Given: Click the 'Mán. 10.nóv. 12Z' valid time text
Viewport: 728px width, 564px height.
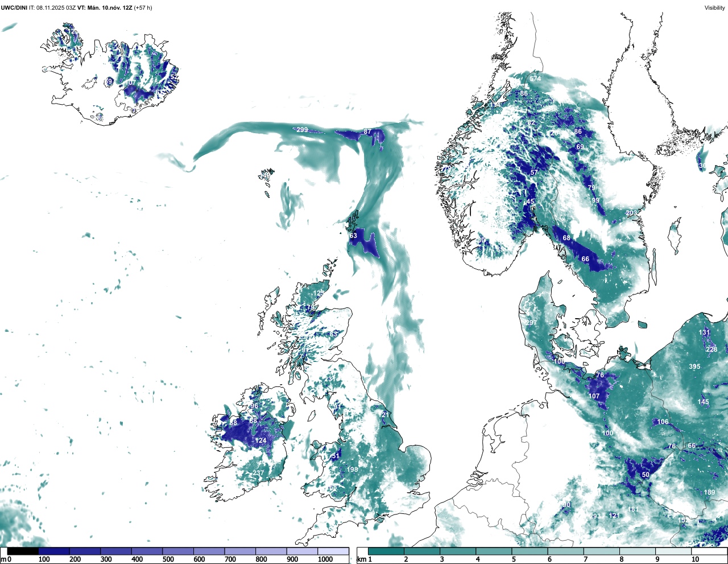Looking at the screenshot, I should point(109,8).
